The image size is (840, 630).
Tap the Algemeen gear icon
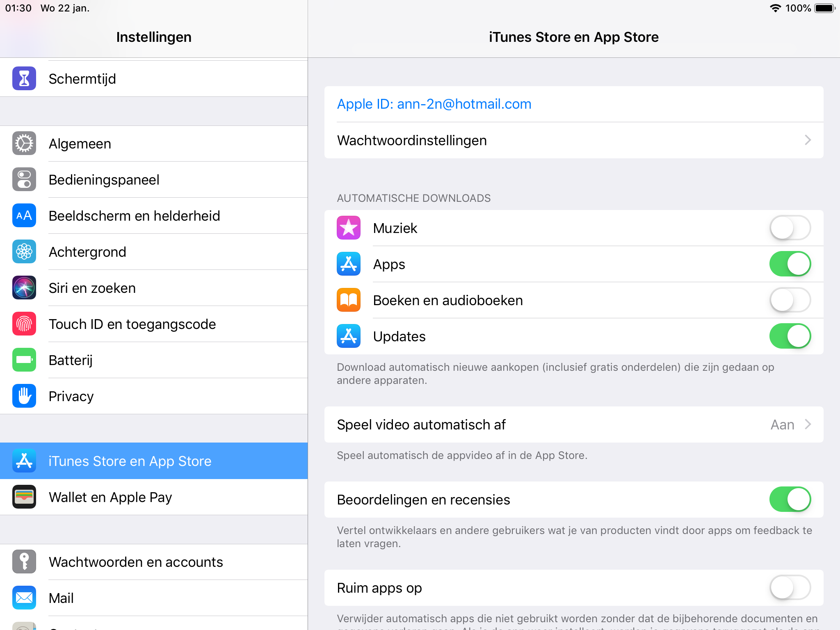[x=24, y=144]
